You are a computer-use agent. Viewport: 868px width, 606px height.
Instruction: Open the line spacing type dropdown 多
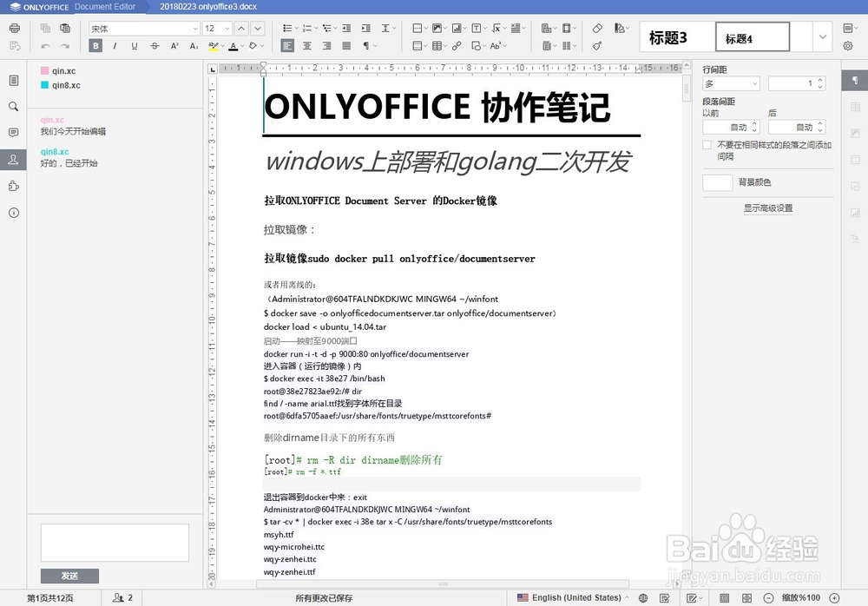(x=731, y=83)
